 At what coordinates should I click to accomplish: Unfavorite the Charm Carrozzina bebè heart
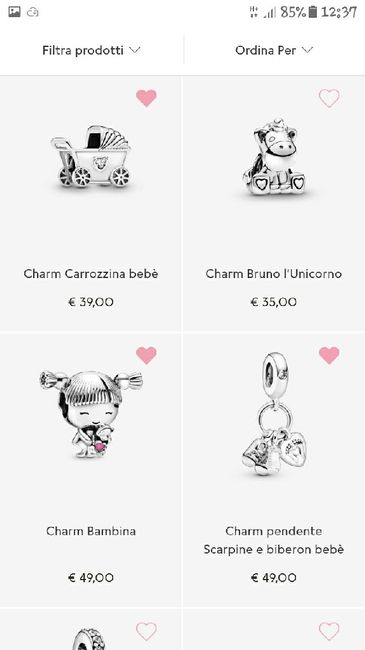point(146,98)
